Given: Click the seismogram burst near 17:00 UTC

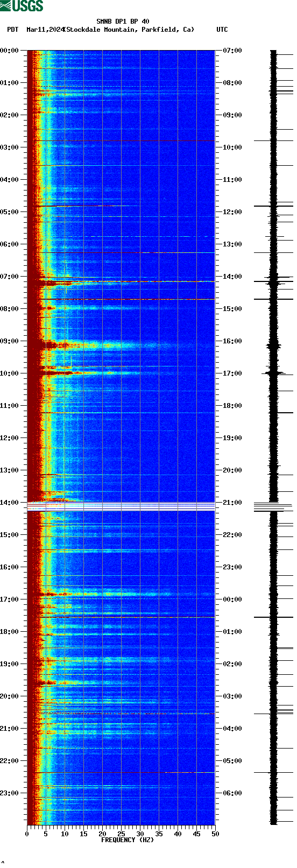Looking at the screenshot, I should point(274,372).
